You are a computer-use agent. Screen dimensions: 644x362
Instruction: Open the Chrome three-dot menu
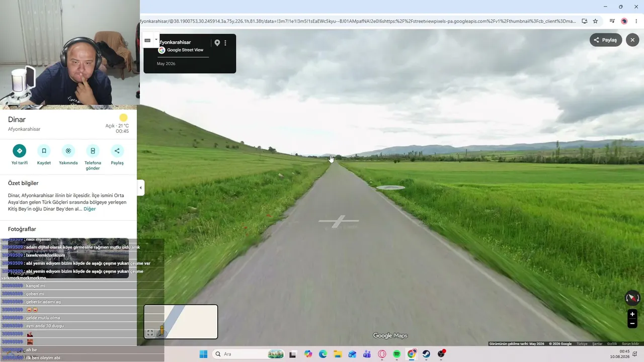[x=636, y=21]
